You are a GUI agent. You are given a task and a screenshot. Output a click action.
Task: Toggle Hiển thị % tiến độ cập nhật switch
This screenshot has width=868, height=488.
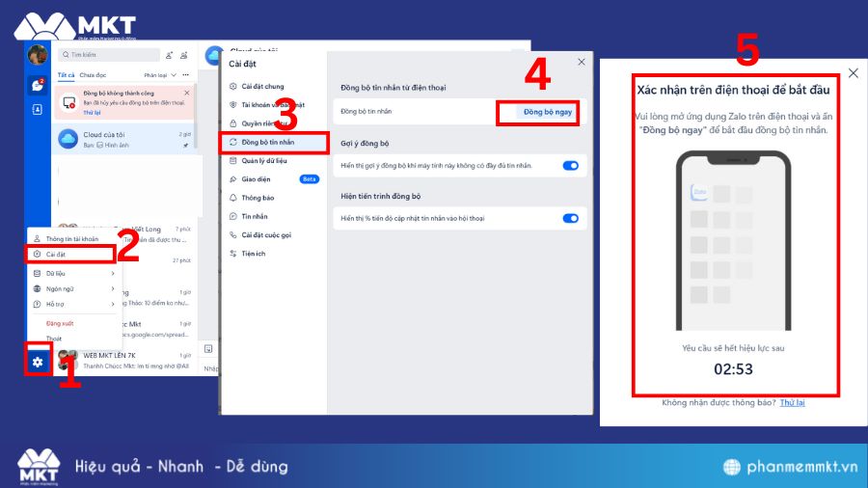pyautogui.click(x=571, y=218)
